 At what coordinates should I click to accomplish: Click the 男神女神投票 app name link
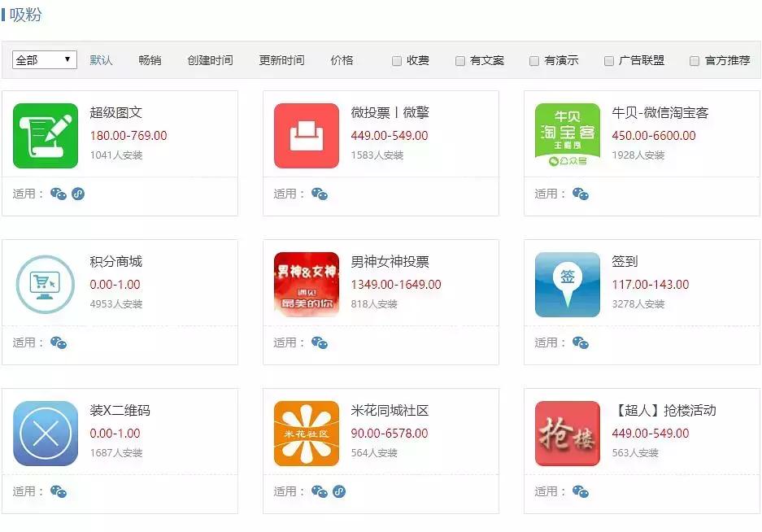[391, 262]
